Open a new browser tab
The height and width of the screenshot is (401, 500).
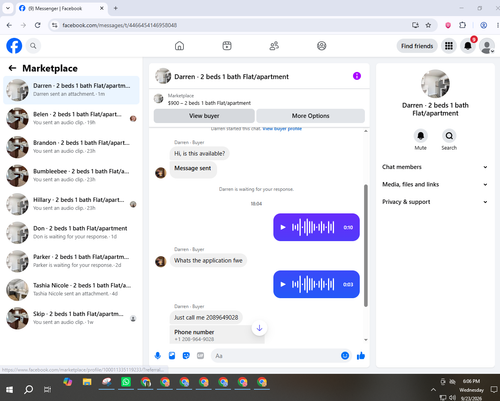(x=116, y=8)
